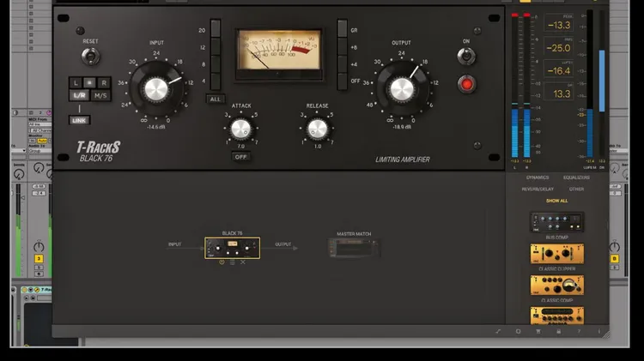Toggle power icon under Black 76 module

[x=222, y=262]
